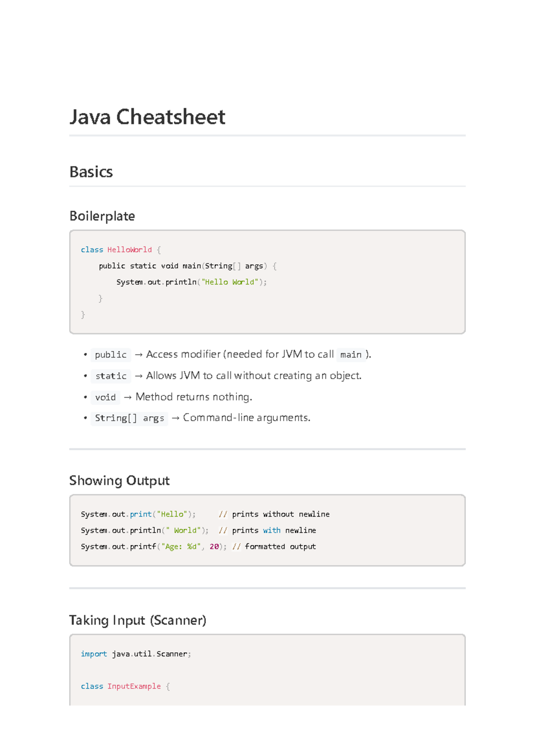Click the printf "Age: %d" code line
535x756 pixels.
(154, 546)
